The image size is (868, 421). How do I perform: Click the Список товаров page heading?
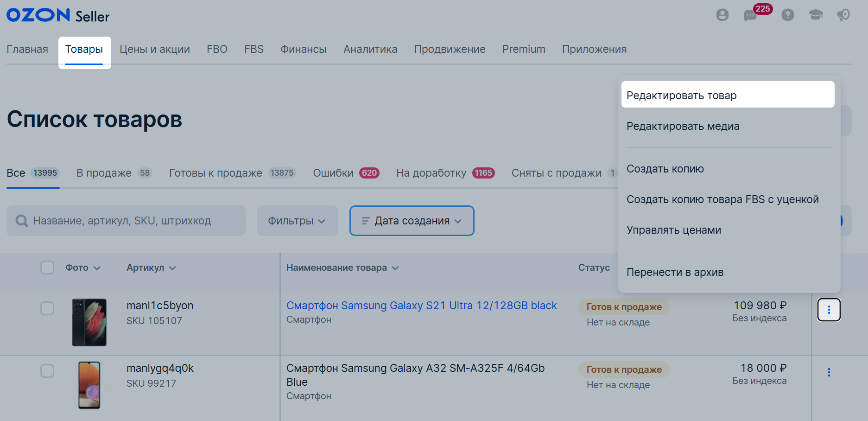[x=95, y=120]
